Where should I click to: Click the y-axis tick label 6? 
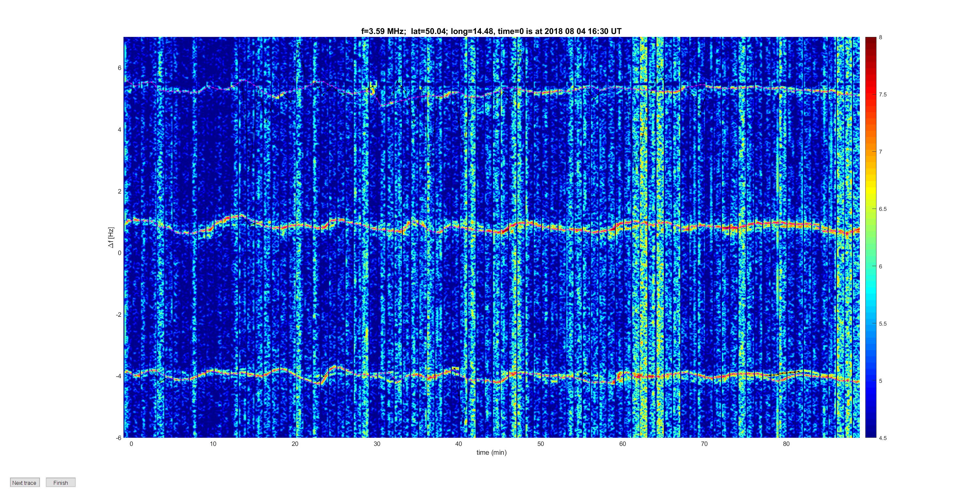click(120, 68)
